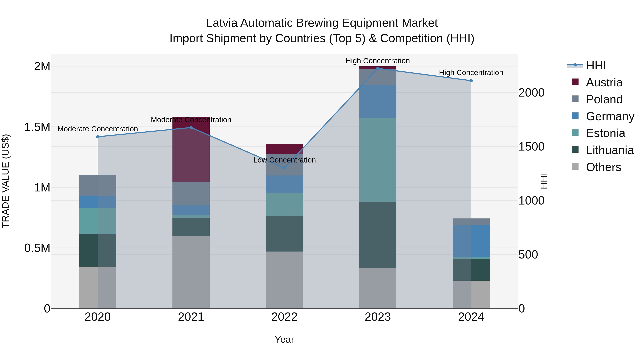The image size is (644, 362).
Task: Click the Germany blue legend swatch
Action: (x=575, y=116)
